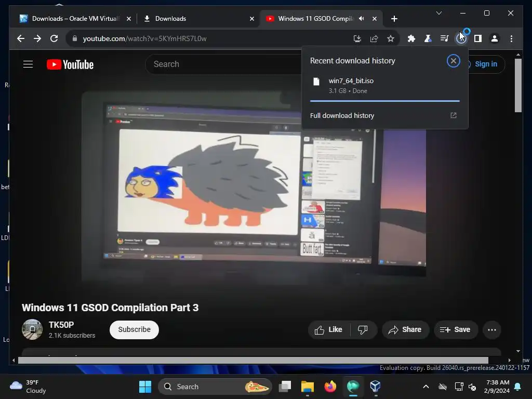
Task: Subscribe to TK50P
Action: (x=134, y=329)
